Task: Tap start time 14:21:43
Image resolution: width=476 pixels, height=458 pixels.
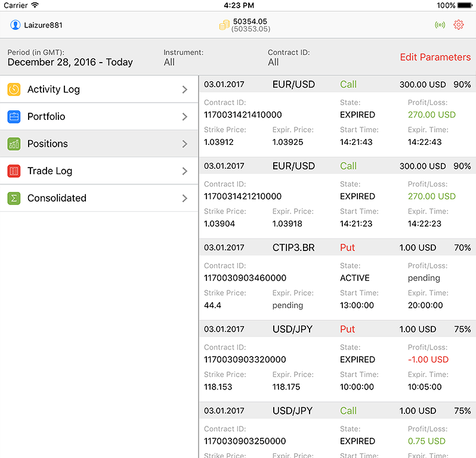Action: [x=356, y=142]
